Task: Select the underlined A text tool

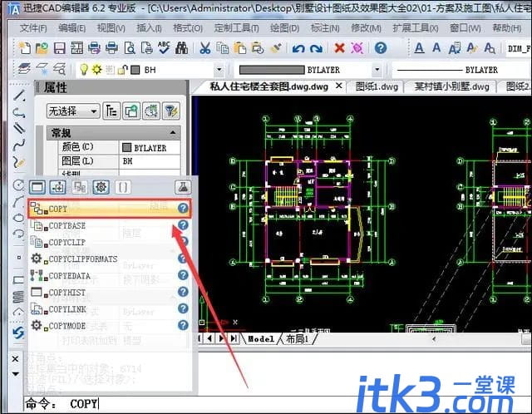Action: pyautogui.click(x=419, y=48)
